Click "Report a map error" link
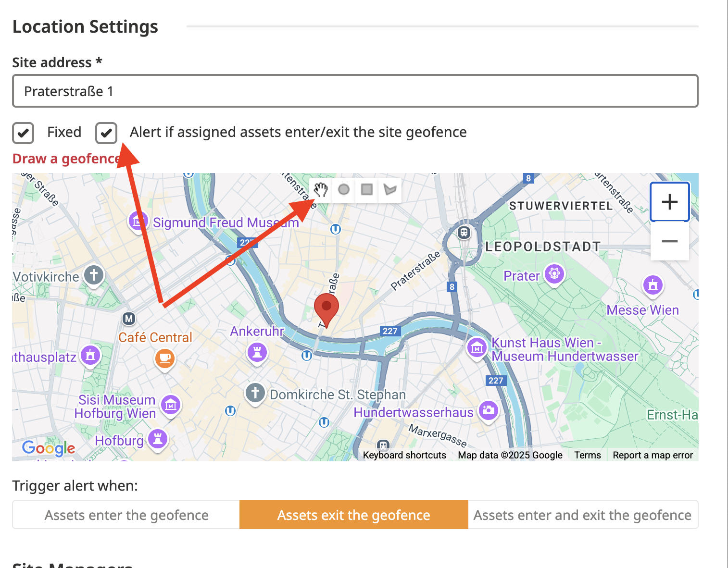The image size is (728, 568). click(653, 455)
